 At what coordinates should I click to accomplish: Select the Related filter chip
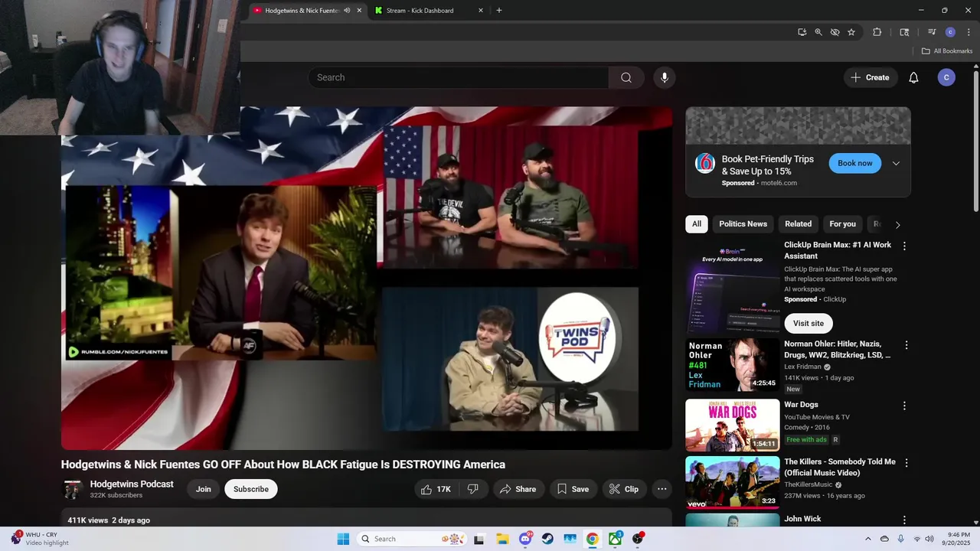[798, 224]
